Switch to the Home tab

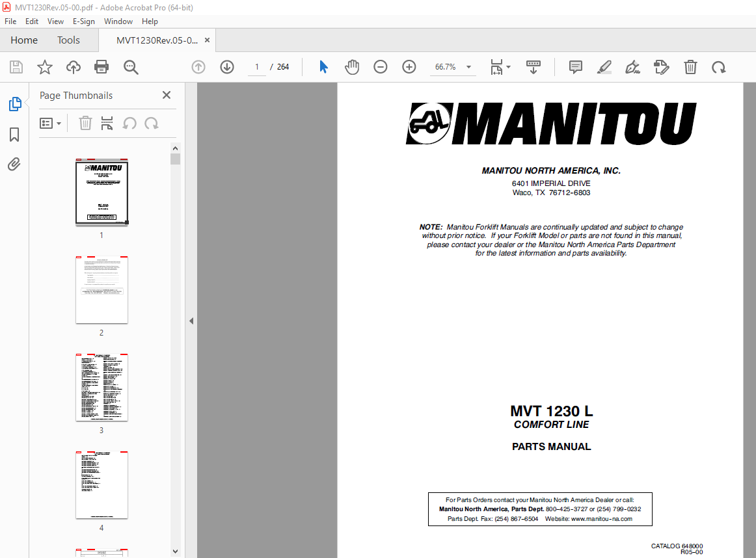[x=24, y=40]
